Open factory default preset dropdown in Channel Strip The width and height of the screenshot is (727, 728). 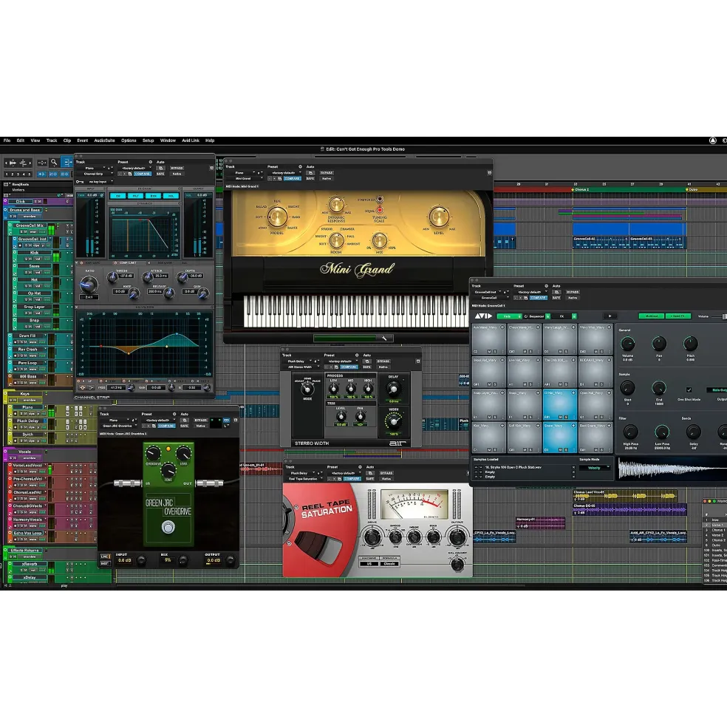pyautogui.click(x=134, y=168)
